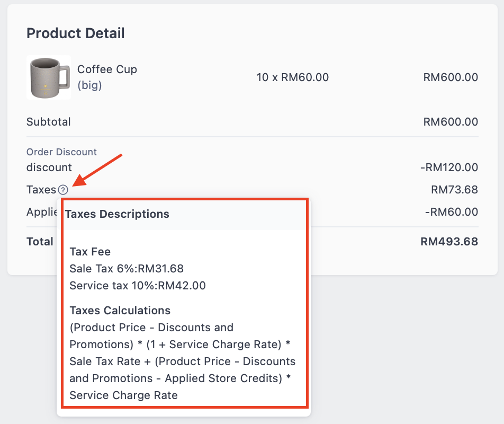The image size is (504, 424).
Task: Click the Taxes label text
Action: (41, 190)
